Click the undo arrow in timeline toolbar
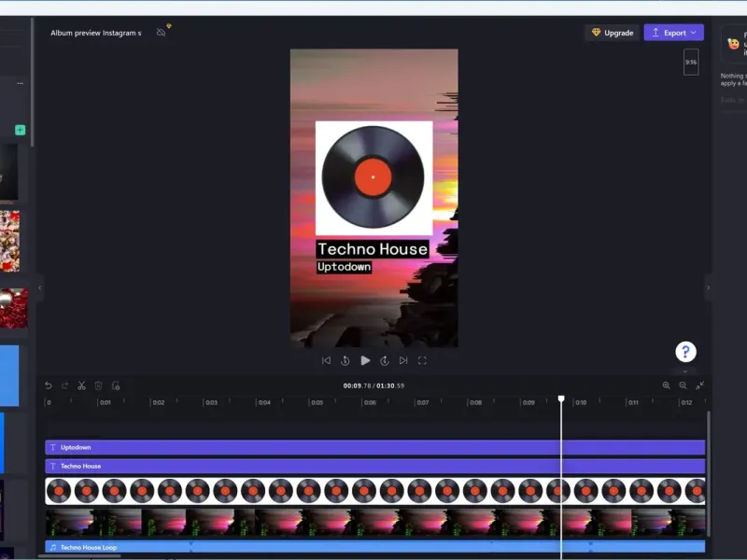Image resolution: width=747 pixels, height=560 pixels. point(49,385)
